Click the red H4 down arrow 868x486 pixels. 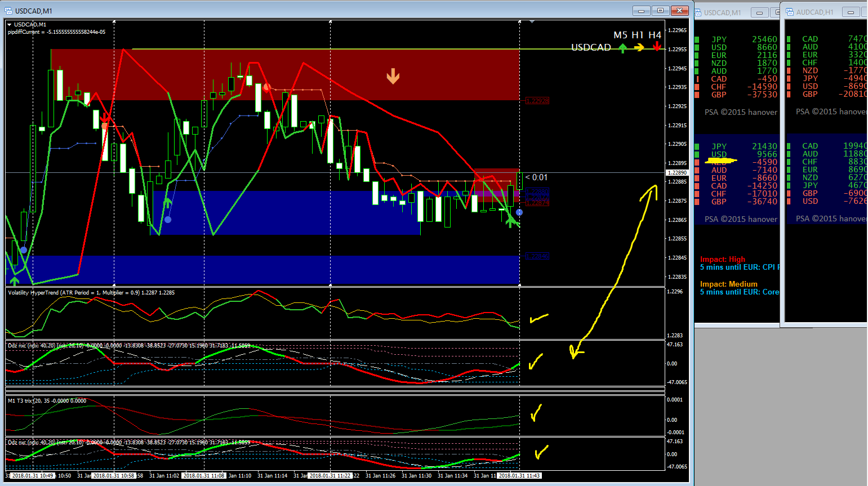click(657, 47)
